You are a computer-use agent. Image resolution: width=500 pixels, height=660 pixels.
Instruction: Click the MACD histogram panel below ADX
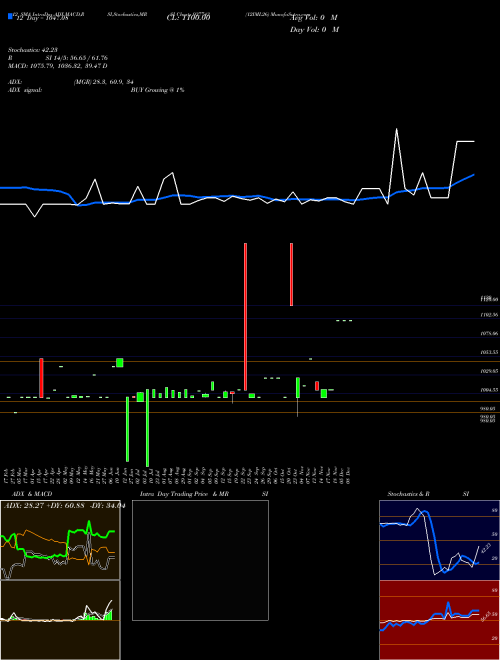[x=60, y=620]
